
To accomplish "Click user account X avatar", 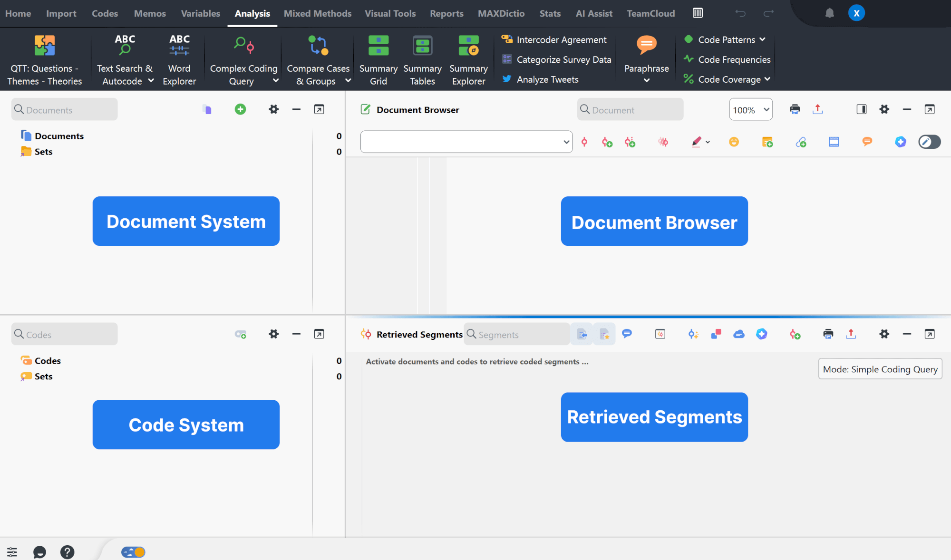I will point(856,13).
